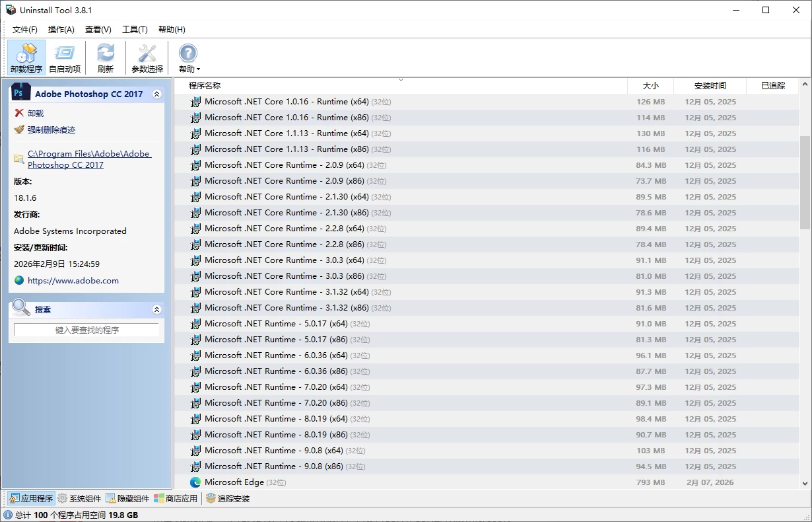Image resolution: width=812 pixels, height=522 pixels.
Task: Open the 自启动项 startup items toolbar icon
Action: pyautogui.click(x=65, y=57)
